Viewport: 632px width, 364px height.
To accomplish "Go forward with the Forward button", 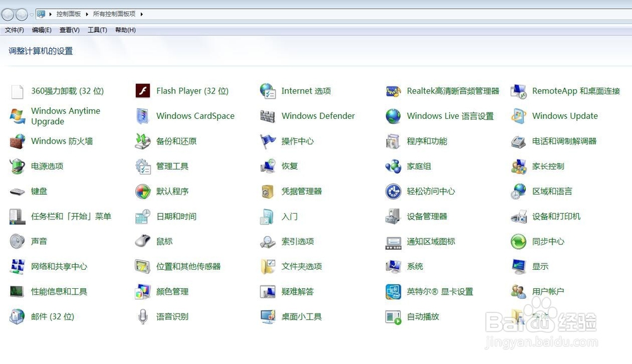I will pyautogui.click(x=21, y=15).
